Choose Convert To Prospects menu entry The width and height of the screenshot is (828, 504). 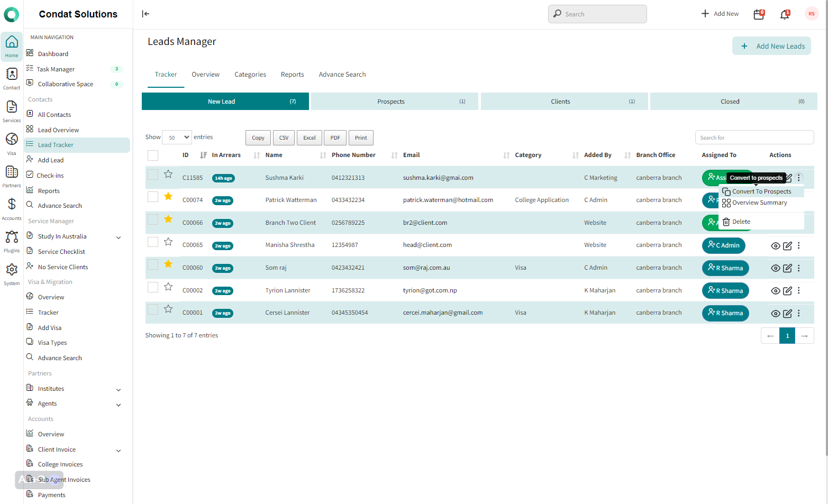(761, 191)
